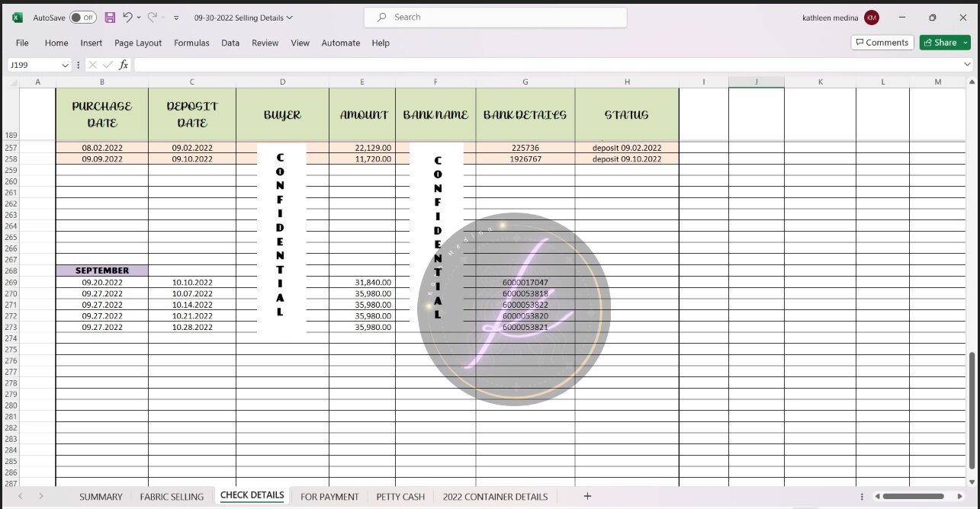Add a new sheet with plus icon
980x509 pixels.
click(x=587, y=496)
